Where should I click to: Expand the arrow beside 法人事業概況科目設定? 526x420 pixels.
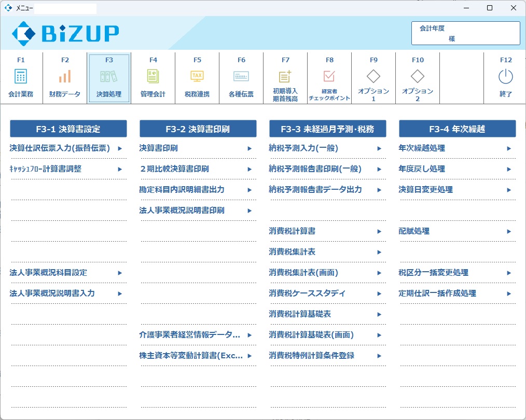120,273
